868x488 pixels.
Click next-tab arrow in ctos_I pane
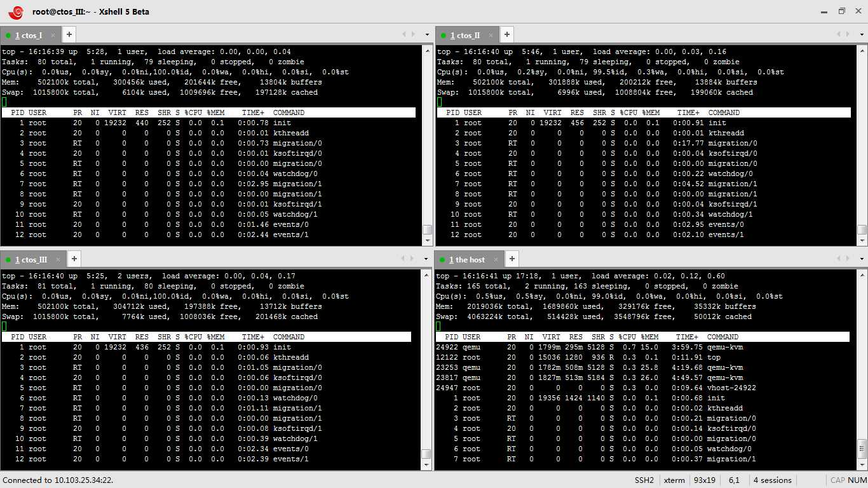coord(414,34)
